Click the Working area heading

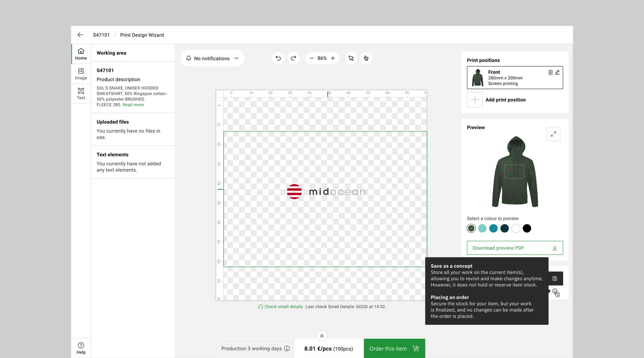[x=111, y=53]
